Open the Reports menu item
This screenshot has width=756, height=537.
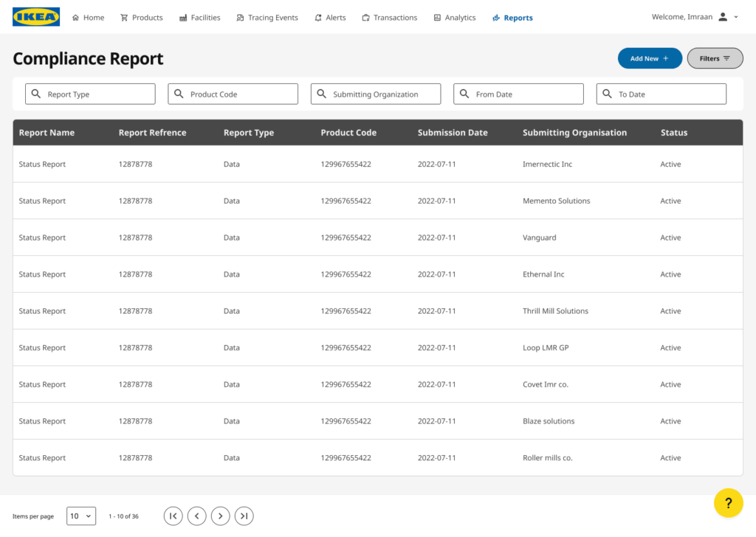[512, 18]
